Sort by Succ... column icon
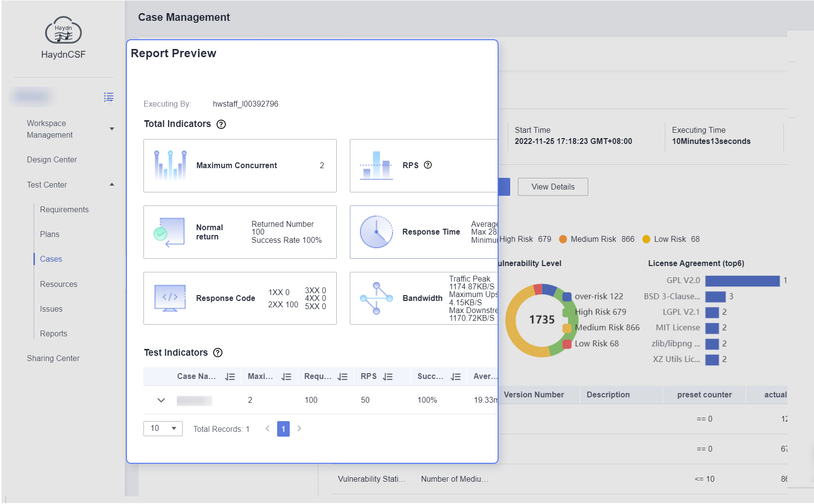The height and width of the screenshot is (504, 814). pos(455,377)
